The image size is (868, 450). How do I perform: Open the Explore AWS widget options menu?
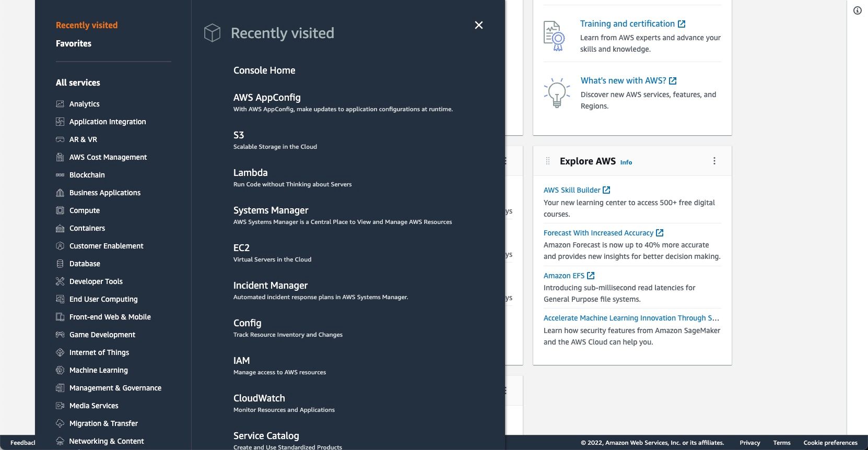[x=714, y=161]
